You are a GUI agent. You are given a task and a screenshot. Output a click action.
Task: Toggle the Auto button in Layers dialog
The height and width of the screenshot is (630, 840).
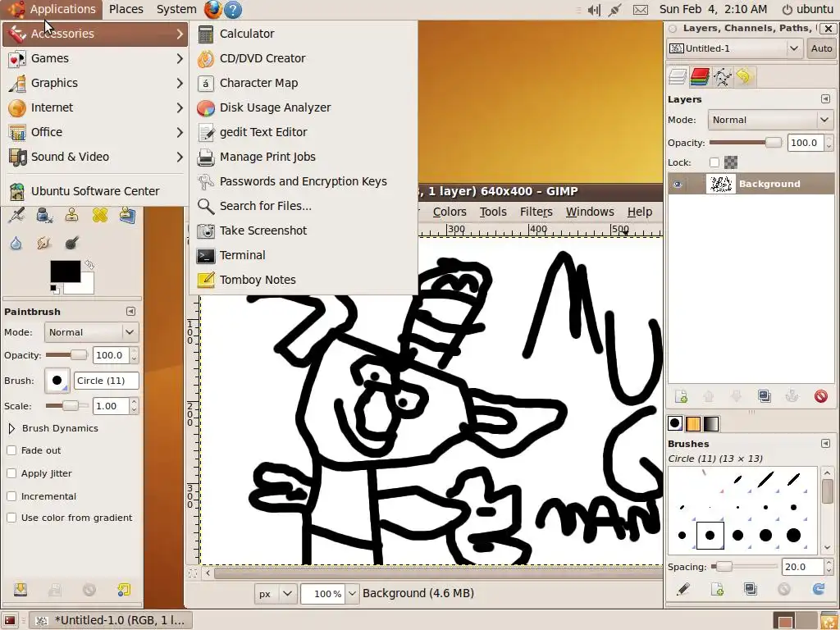coord(820,48)
